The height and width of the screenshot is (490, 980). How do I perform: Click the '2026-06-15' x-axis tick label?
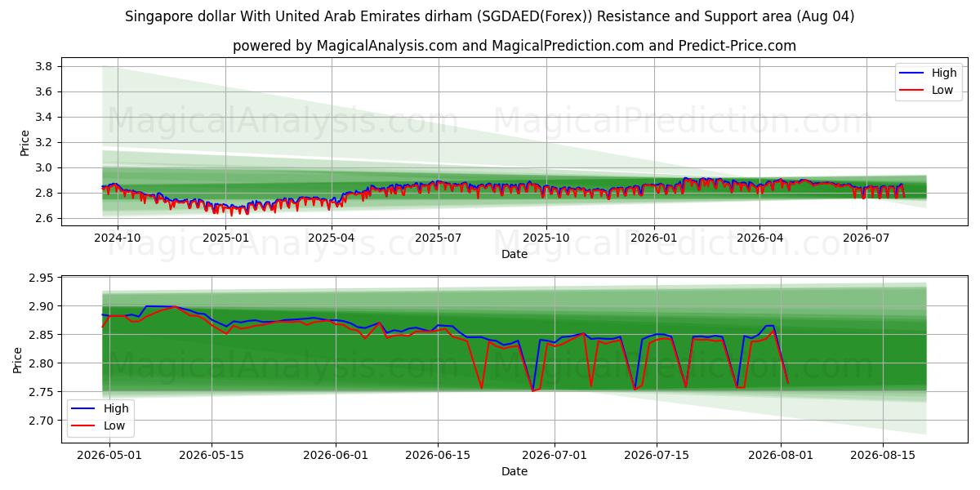[438, 455]
